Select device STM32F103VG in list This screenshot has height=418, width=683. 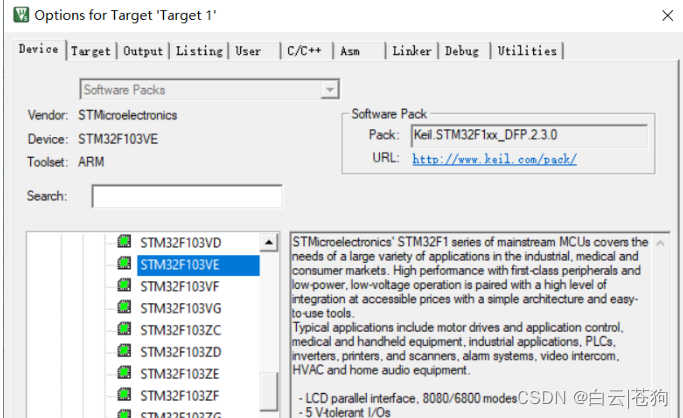(181, 308)
